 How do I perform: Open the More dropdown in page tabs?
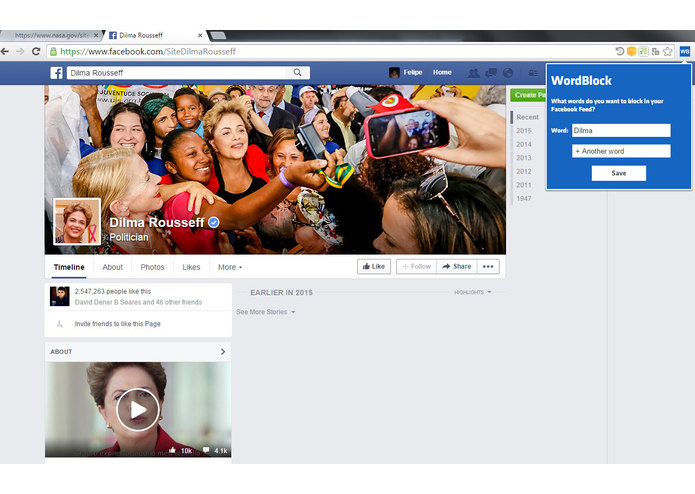click(230, 267)
